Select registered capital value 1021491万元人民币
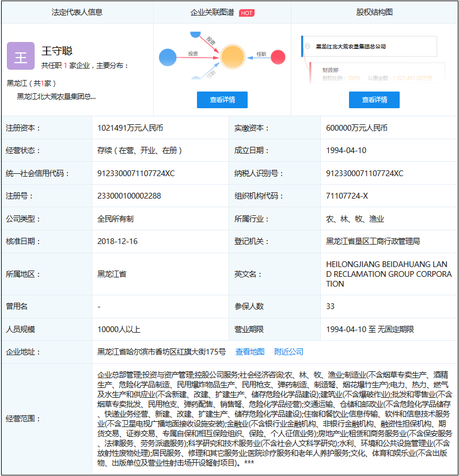Viewport: 459px width, 476px height. pyautogui.click(x=130, y=128)
